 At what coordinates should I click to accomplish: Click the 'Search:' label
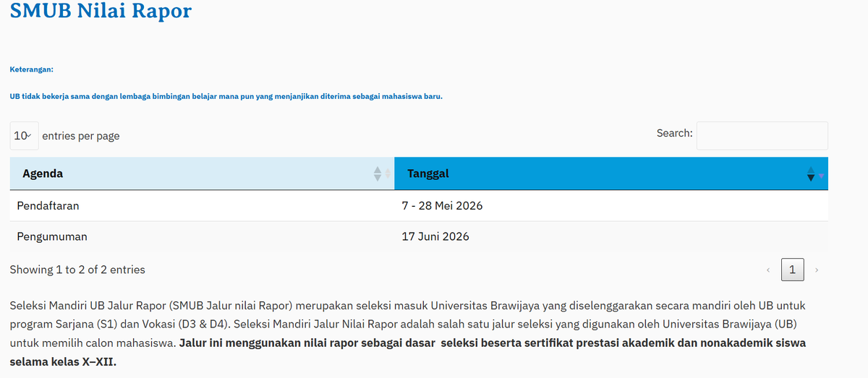click(674, 133)
